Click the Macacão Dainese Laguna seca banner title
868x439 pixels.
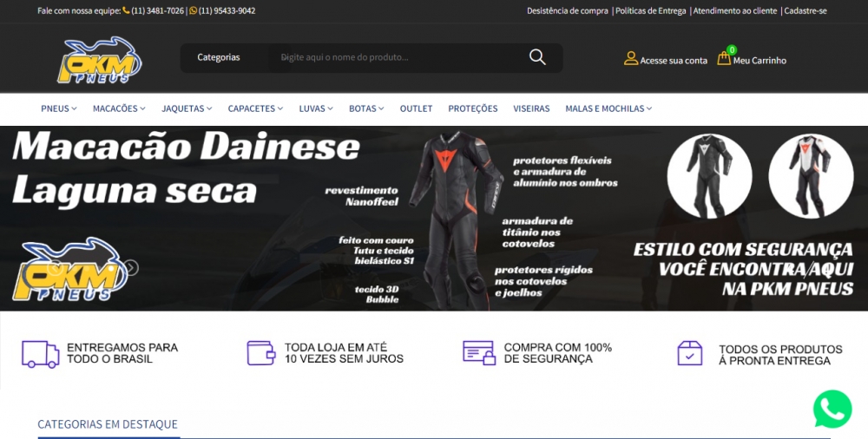click(186, 169)
